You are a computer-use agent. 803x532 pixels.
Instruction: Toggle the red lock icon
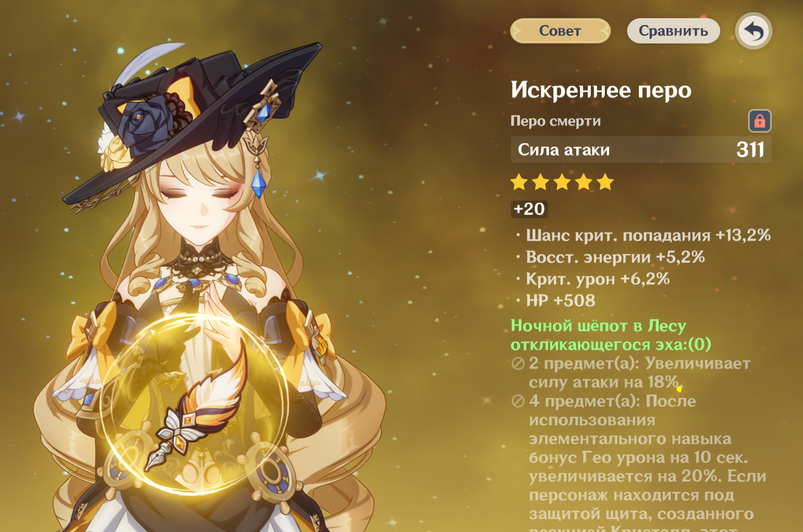pyautogui.click(x=760, y=121)
